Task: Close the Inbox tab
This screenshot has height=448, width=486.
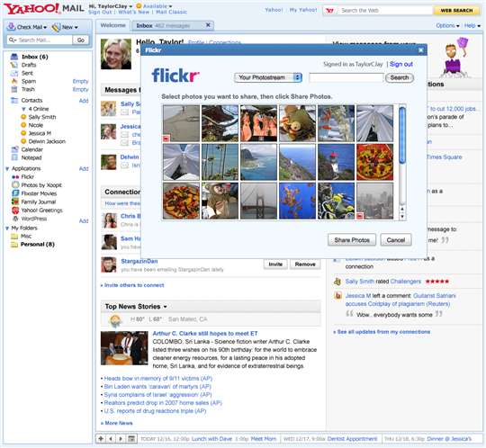Action: point(208,25)
